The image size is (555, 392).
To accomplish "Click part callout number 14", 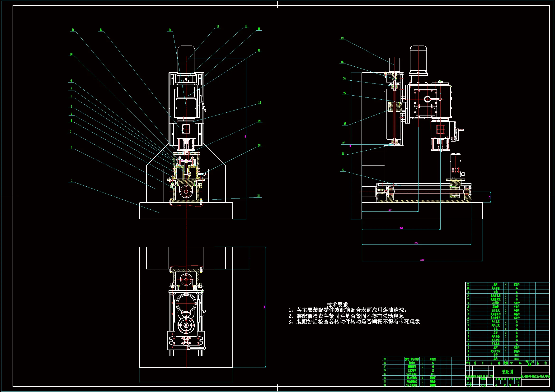I will (x=217, y=26).
